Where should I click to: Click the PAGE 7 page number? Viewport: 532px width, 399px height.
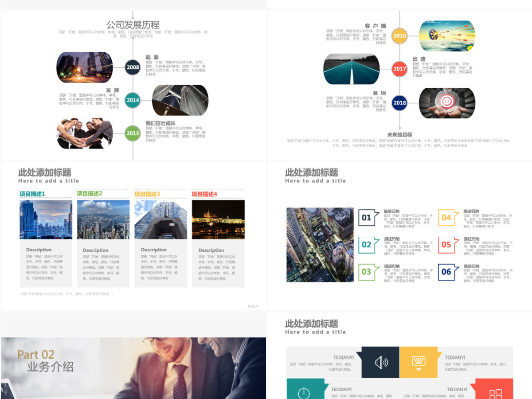[253, 306]
